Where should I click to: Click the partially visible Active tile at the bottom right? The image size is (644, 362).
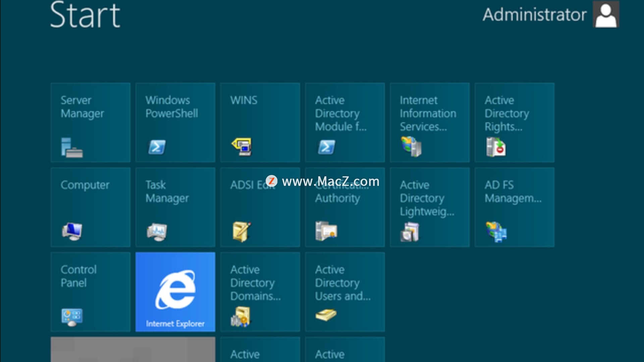(345, 350)
